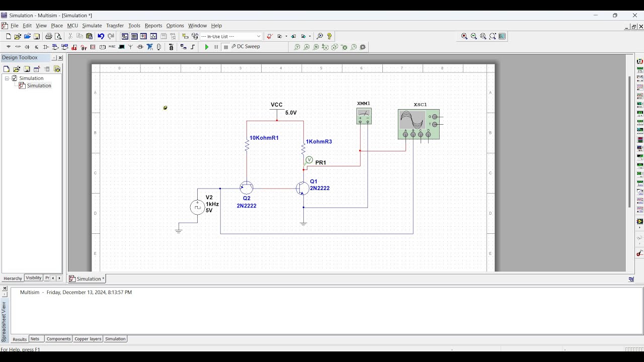Screen dimensions: 644x362
Task: Close the Design Toolbox panel
Action: pyautogui.click(x=60, y=58)
